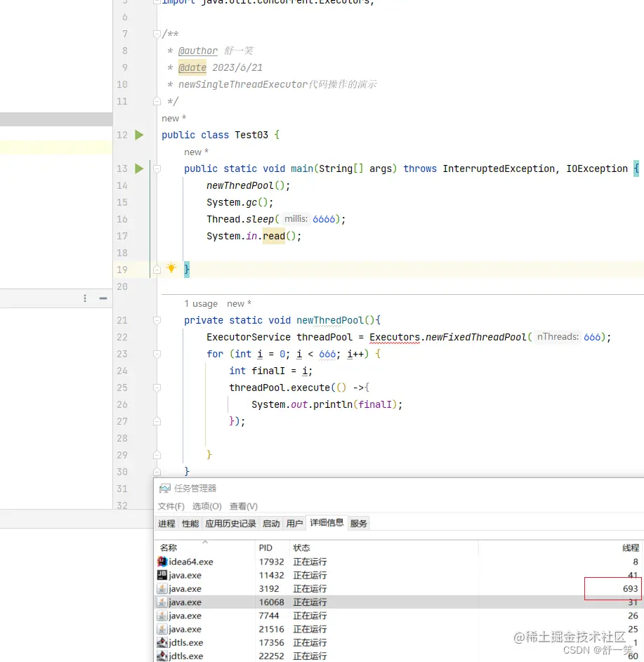Screen dimensions: 644x662
Task: Click the fold end marker at line 19
Action: click(157, 270)
